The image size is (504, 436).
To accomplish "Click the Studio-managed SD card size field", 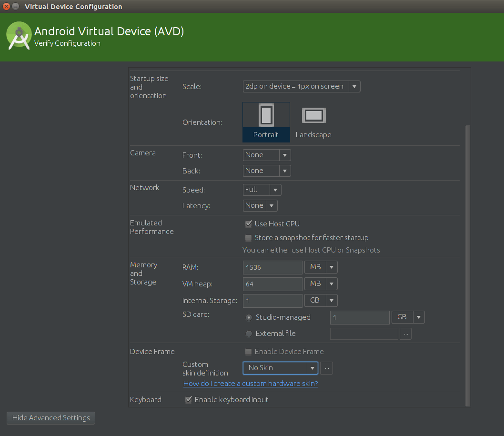I will (360, 317).
